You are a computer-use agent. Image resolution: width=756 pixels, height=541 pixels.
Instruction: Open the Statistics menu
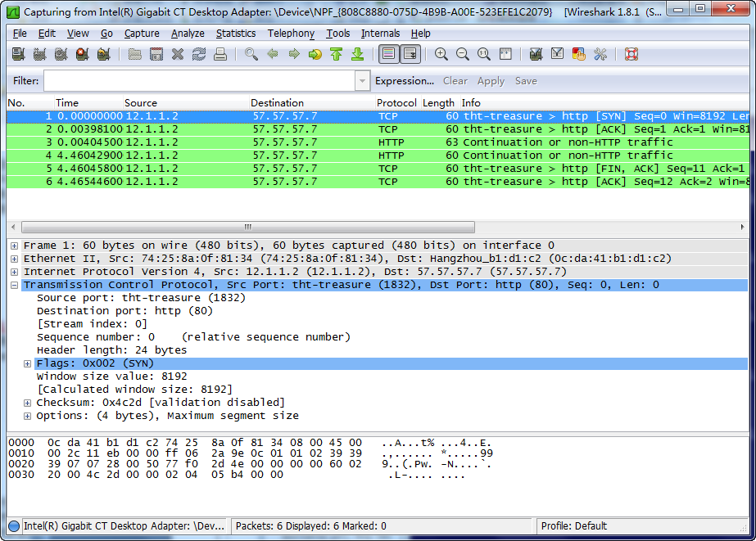[x=236, y=34]
